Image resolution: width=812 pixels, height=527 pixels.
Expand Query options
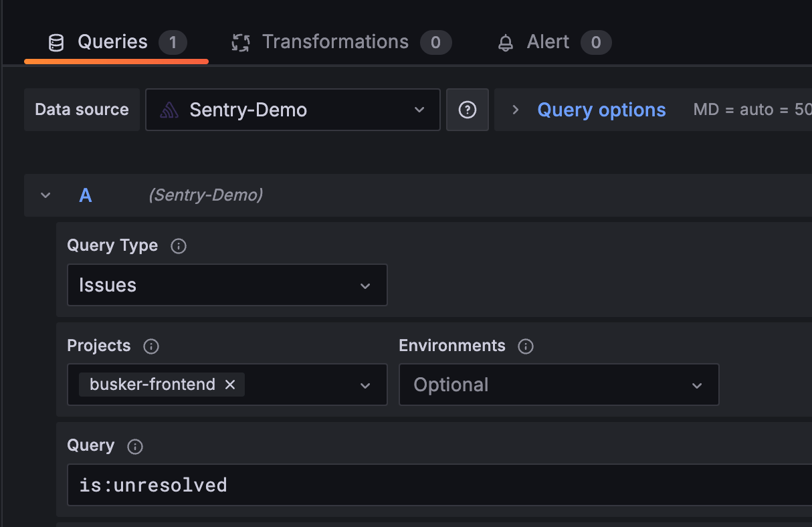(x=515, y=110)
